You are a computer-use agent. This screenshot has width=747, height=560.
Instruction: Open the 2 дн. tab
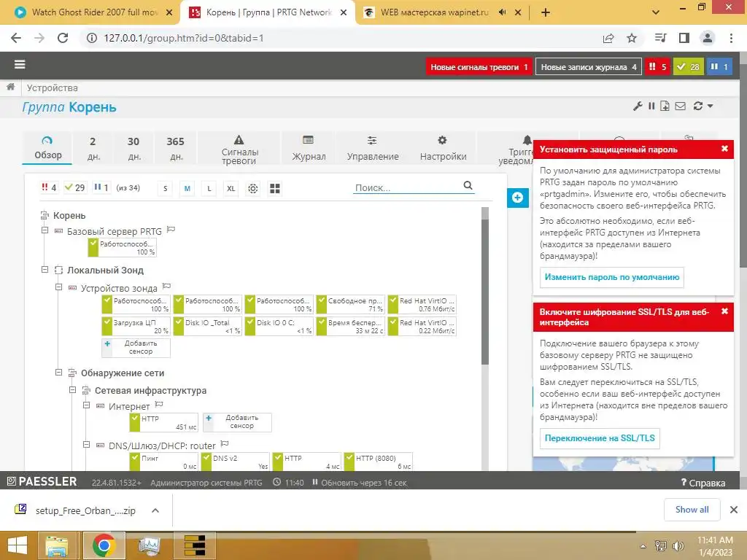(93, 149)
